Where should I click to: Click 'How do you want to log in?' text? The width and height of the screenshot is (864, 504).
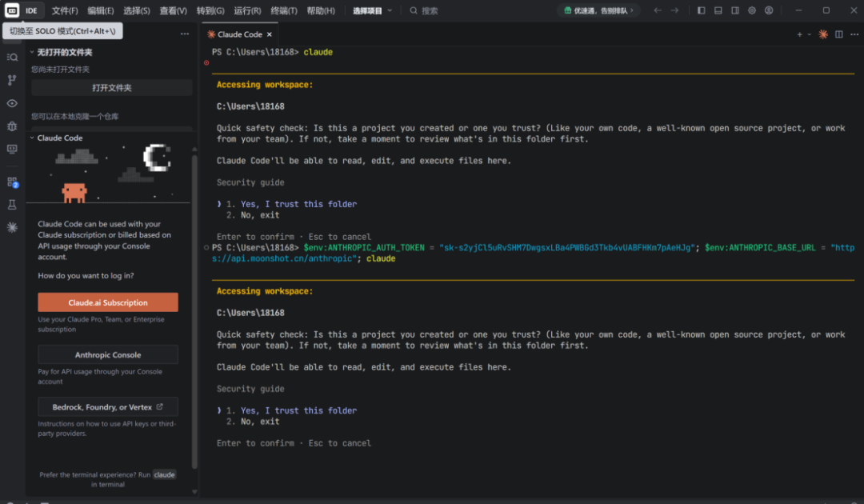click(x=86, y=275)
